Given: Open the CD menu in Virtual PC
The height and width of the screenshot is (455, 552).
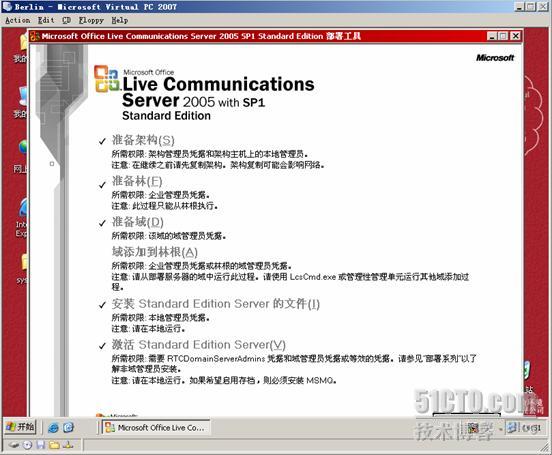Looking at the screenshot, I should (67, 20).
